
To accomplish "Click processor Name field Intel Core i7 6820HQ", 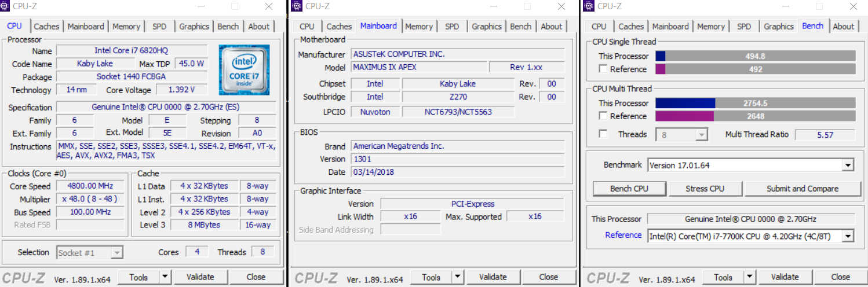I will point(132,50).
